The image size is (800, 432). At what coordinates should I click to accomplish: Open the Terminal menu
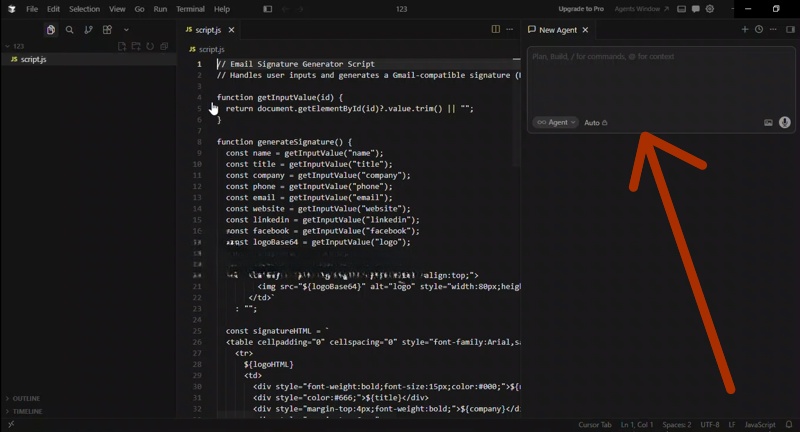tap(190, 9)
